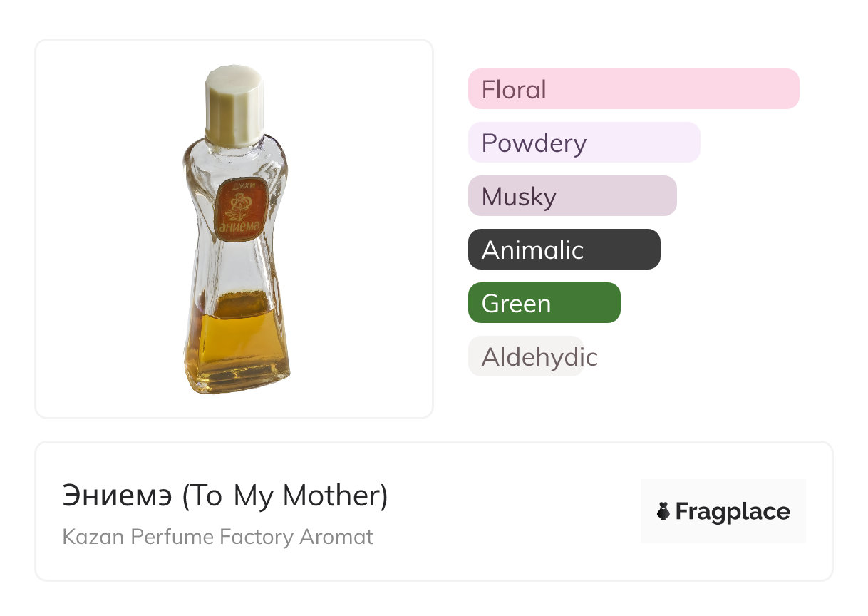Screen dimensions: 868x616
Task: Select the Powdery accord bar
Action: (x=584, y=143)
